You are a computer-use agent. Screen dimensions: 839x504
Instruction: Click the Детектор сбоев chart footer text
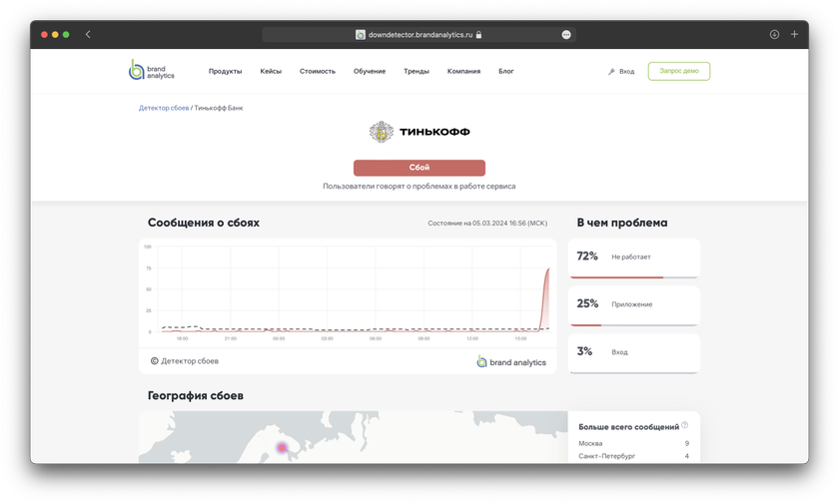click(190, 361)
